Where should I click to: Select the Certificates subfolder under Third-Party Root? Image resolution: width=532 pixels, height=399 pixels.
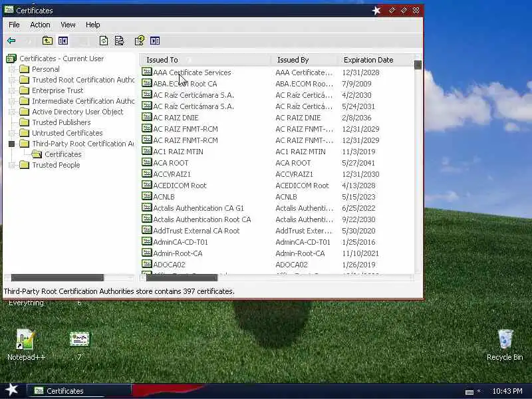63,154
